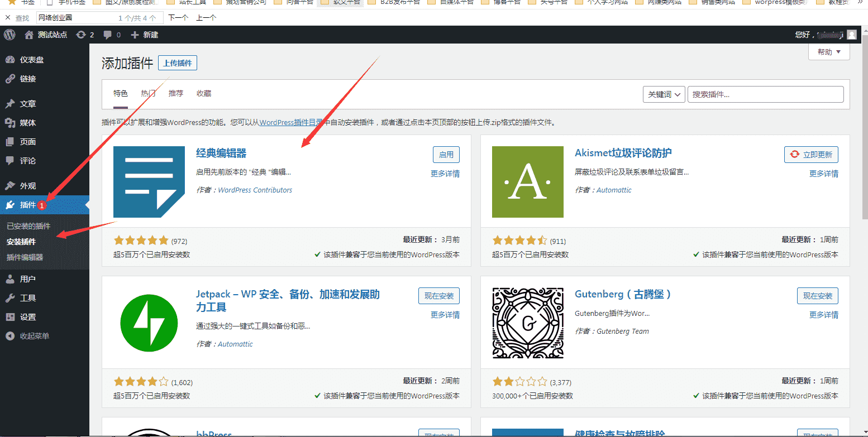Switch to the 收藏 tab
This screenshot has width=868, height=437.
point(204,93)
